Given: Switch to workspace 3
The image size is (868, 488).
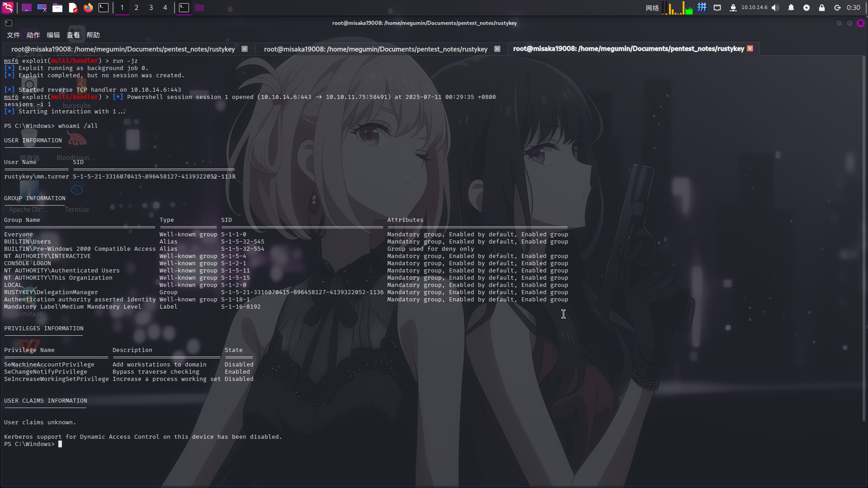Looking at the screenshot, I should coord(151,8).
